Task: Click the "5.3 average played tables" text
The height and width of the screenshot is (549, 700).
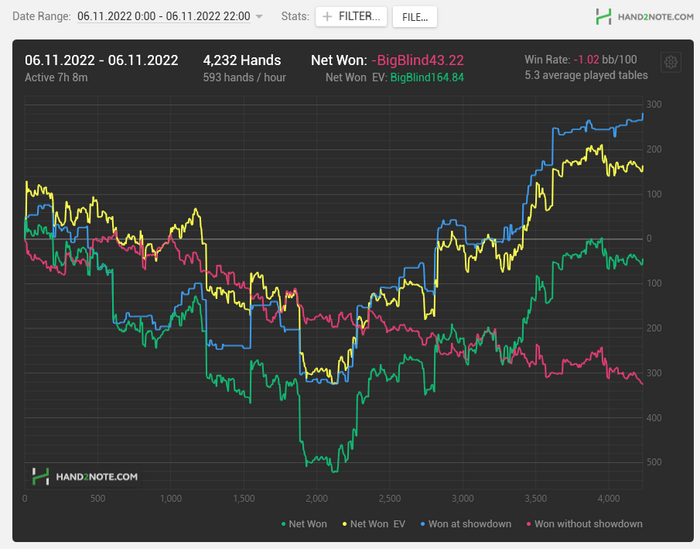Action: point(586,75)
